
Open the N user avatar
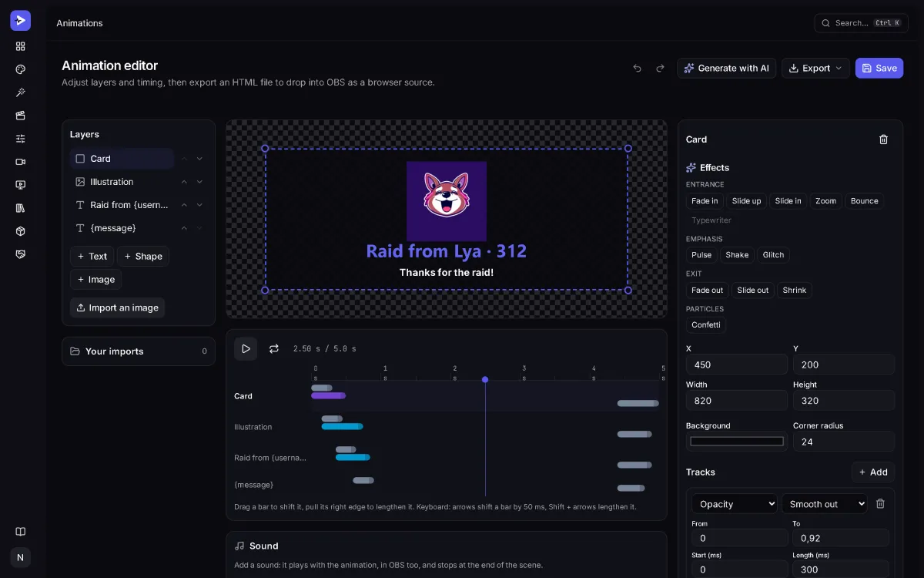[x=21, y=557]
